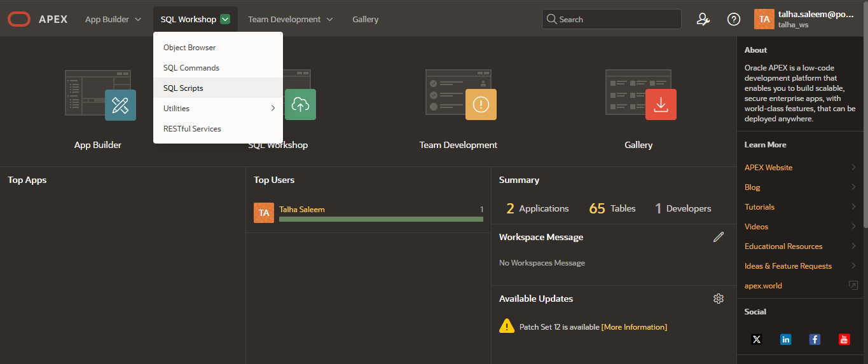Open the YouTube social icon
868x364 pixels.
(x=844, y=339)
